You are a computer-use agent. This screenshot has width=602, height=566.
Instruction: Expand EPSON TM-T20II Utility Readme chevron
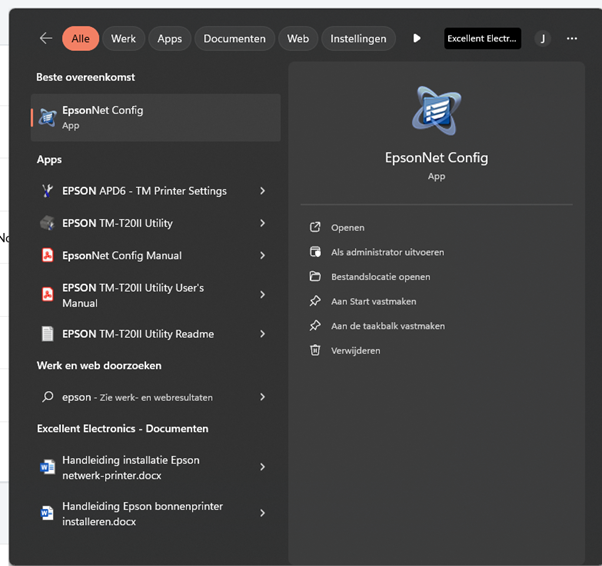(x=263, y=334)
